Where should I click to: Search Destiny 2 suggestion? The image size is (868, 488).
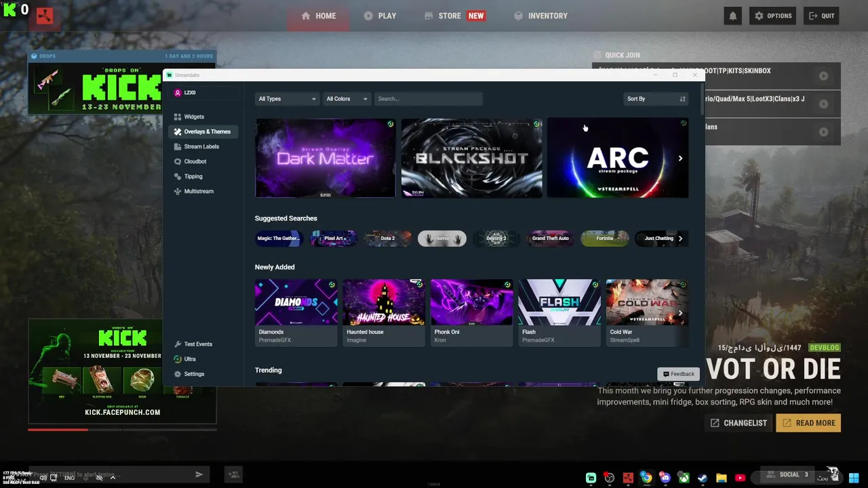tap(496, 239)
